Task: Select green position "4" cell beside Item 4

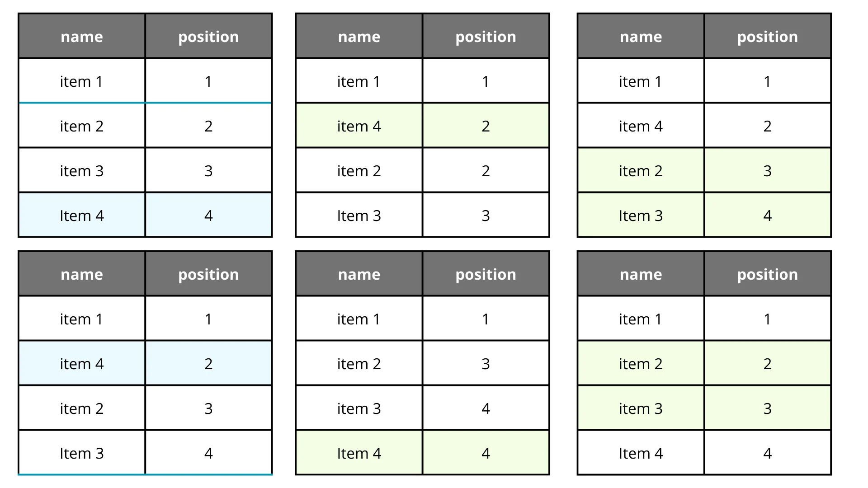Action: tap(486, 453)
